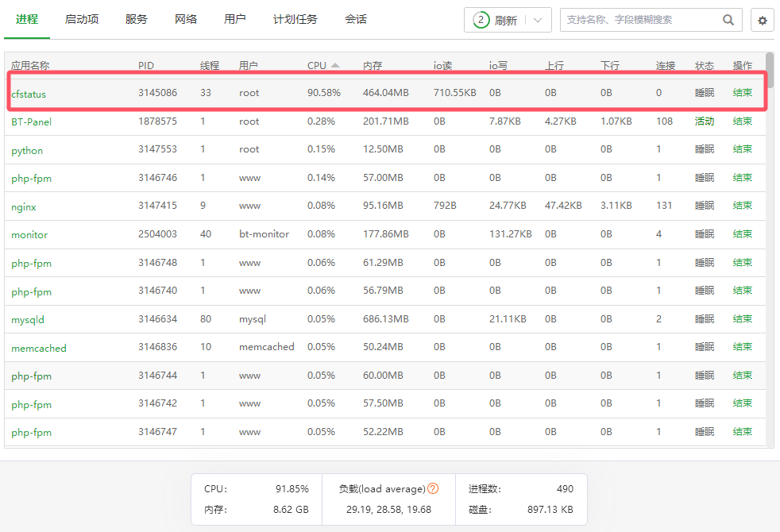Open the nginx process name
780x532 pixels.
coord(23,206)
